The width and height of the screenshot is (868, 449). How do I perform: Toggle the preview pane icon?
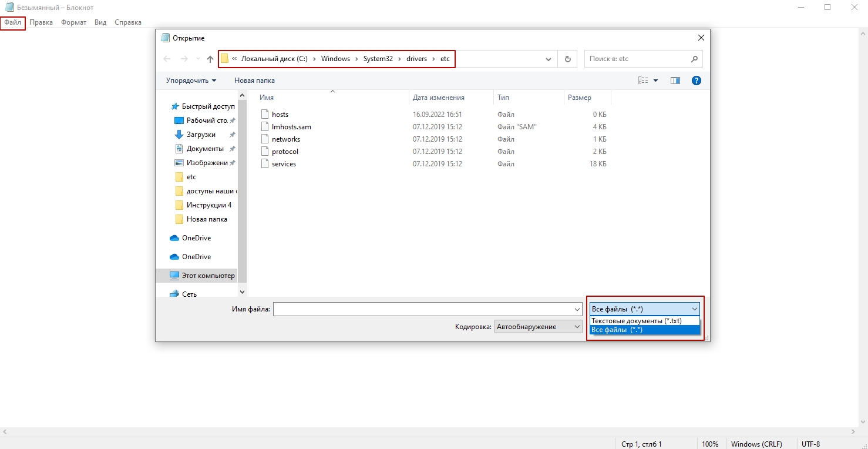(675, 81)
